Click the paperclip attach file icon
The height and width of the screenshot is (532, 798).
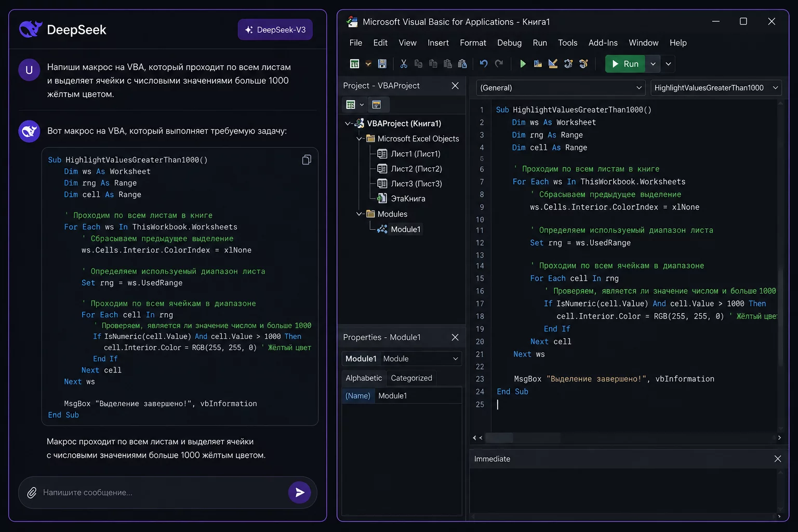(32, 493)
